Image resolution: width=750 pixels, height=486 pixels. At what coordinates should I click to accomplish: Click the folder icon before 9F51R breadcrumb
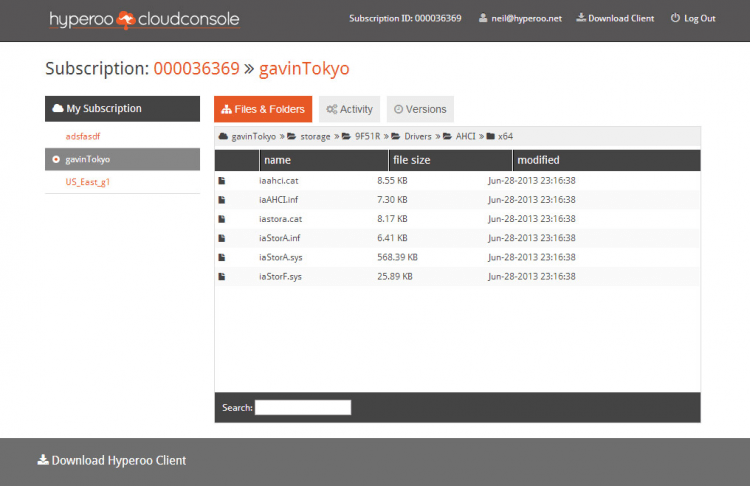(x=346, y=136)
